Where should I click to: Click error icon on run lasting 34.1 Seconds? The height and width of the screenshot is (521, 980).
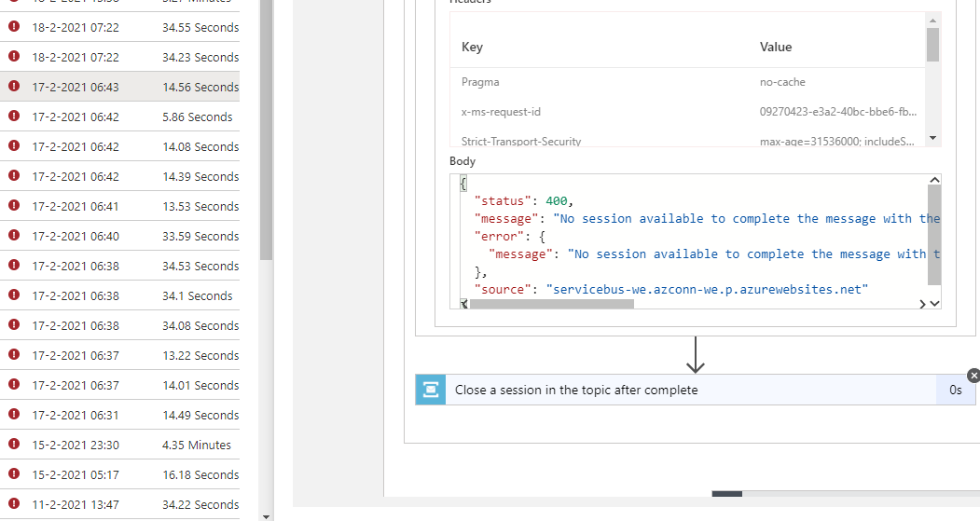[14, 295]
